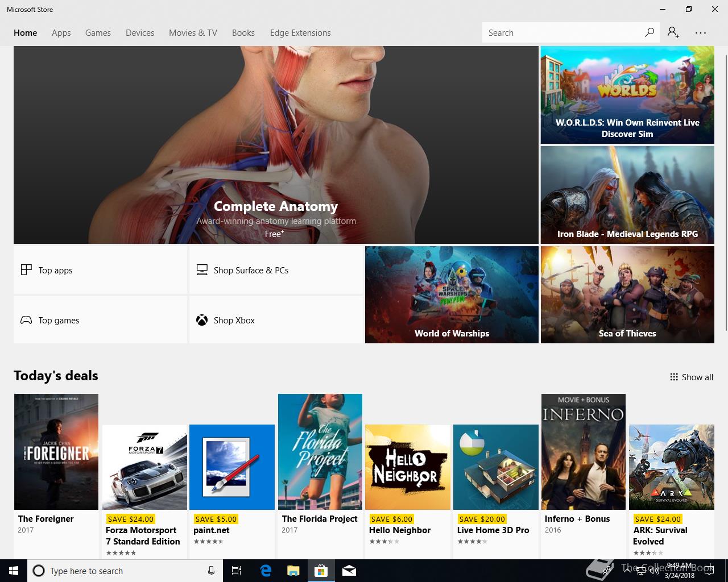The width and height of the screenshot is (728, 582).
Task: Click the Xbox logo icon
Action: pyautogui.click(x=202, y=320)
